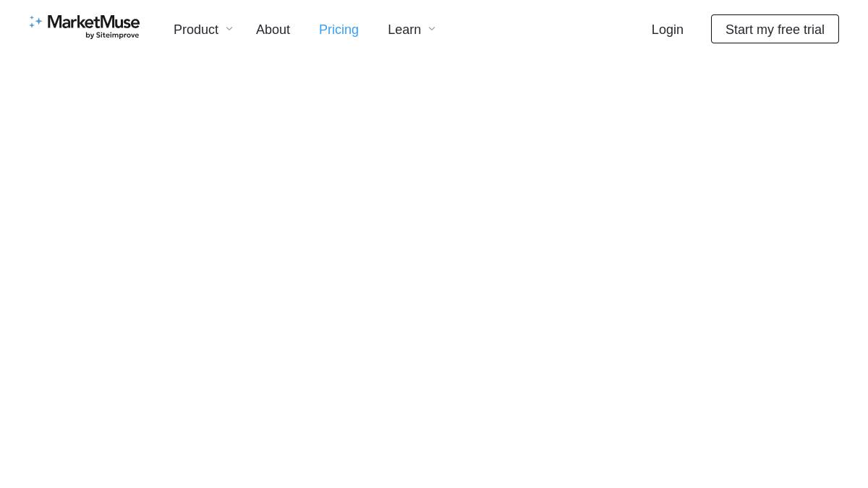Click the MarketMuse sparkle stars logo icon

(35, 22)
